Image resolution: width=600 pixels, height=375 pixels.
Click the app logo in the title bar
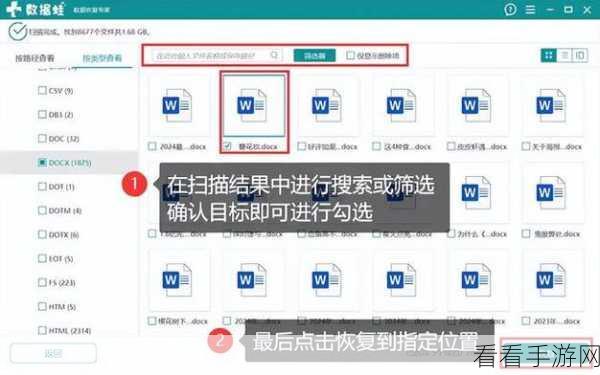(x=14, y=9)
